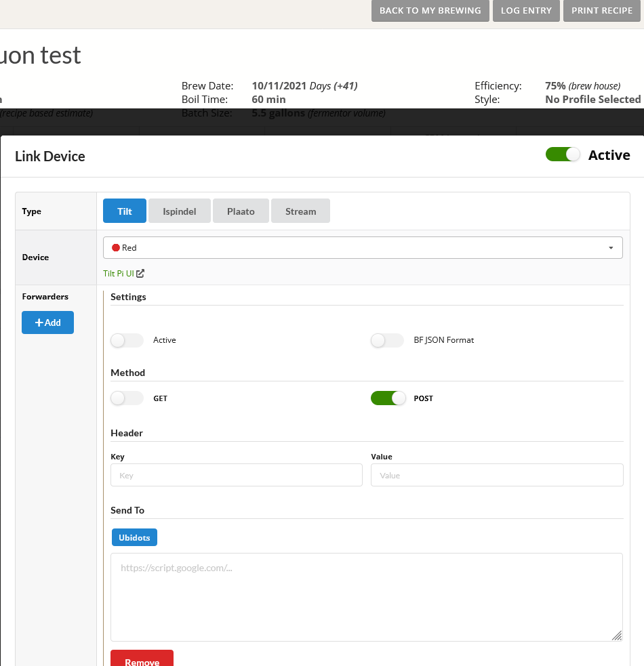Select the Tilt device type tab
The image size is (644, 666).
(x=125, y=211)
